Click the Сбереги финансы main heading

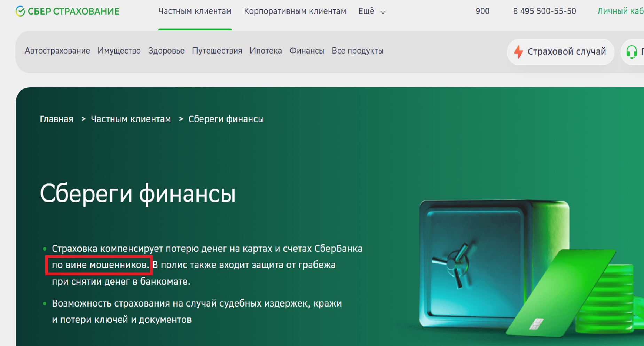(138, 194)
